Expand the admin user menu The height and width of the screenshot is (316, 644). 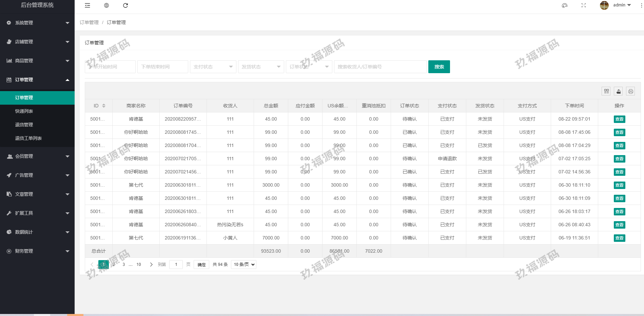622,5
